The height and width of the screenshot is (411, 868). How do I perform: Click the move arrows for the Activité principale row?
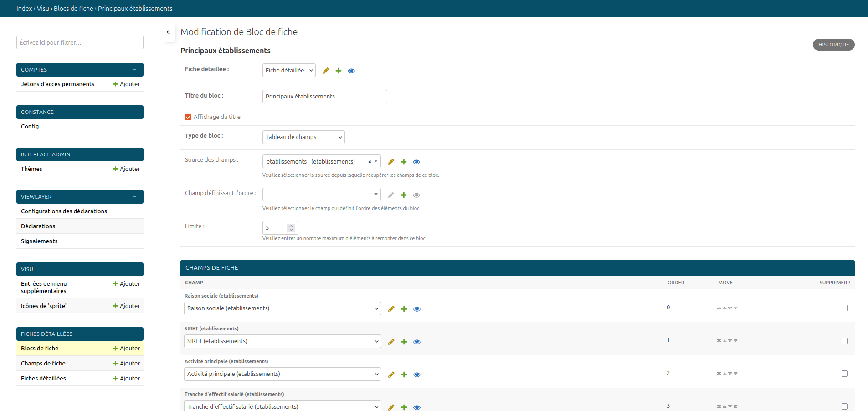[x=727, y=374]
